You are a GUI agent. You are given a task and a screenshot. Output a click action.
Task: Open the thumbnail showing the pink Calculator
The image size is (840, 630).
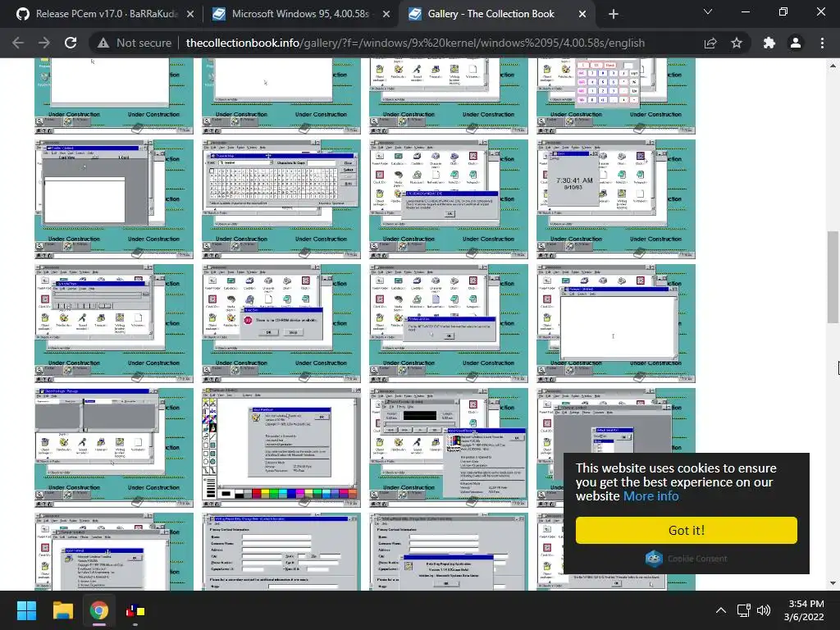coord(616,95)
